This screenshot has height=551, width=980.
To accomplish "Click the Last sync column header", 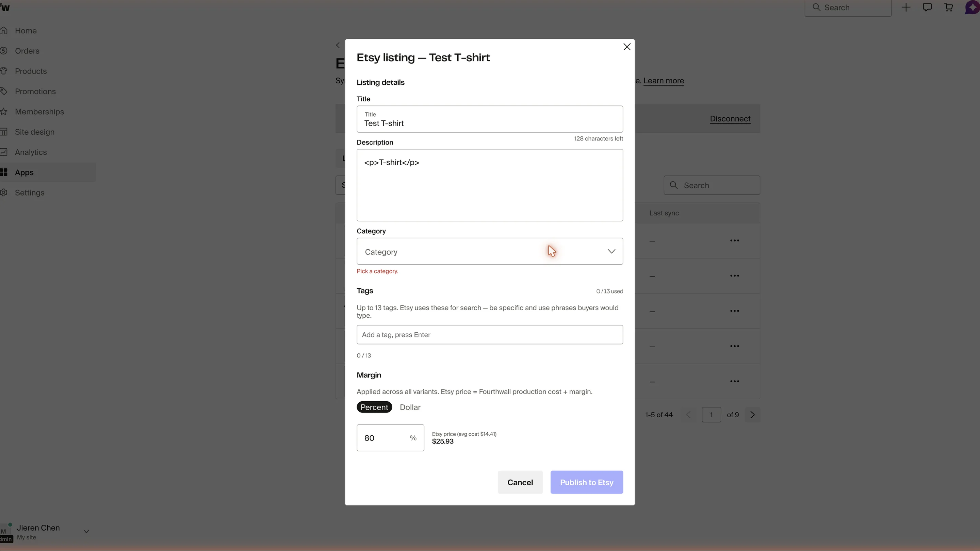I will tap(664, 213).
